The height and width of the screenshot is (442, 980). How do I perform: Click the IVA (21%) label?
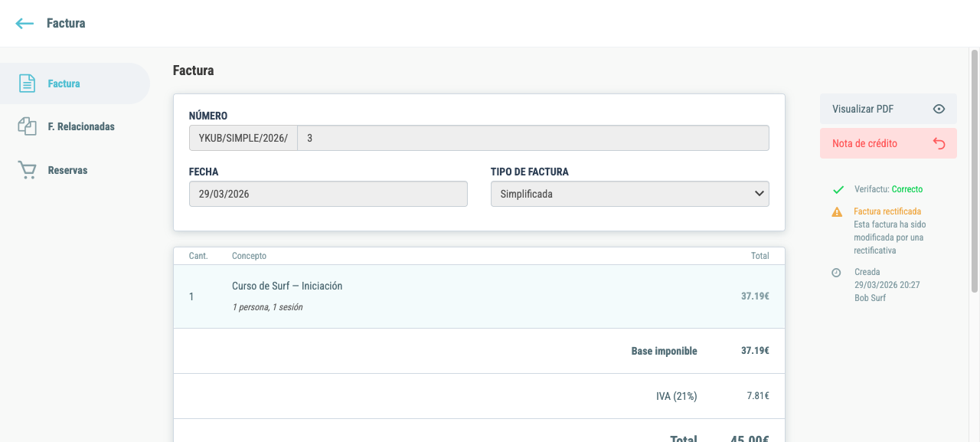tap(677, 396)
